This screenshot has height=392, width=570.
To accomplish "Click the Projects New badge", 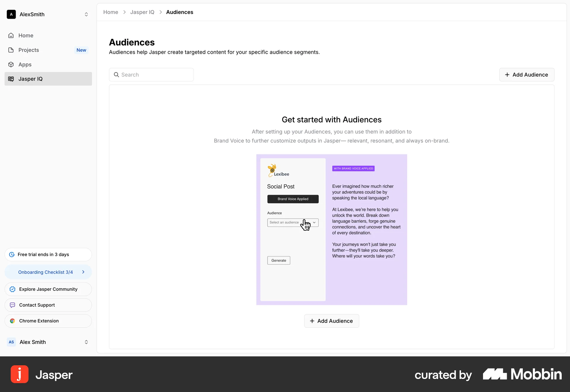I will [81, 50].
